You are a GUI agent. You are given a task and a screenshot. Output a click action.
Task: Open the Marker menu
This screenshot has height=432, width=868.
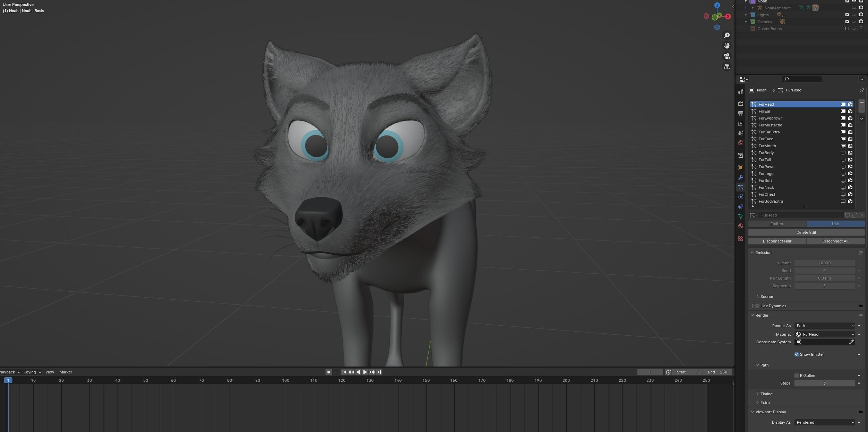tap(66, 372)
